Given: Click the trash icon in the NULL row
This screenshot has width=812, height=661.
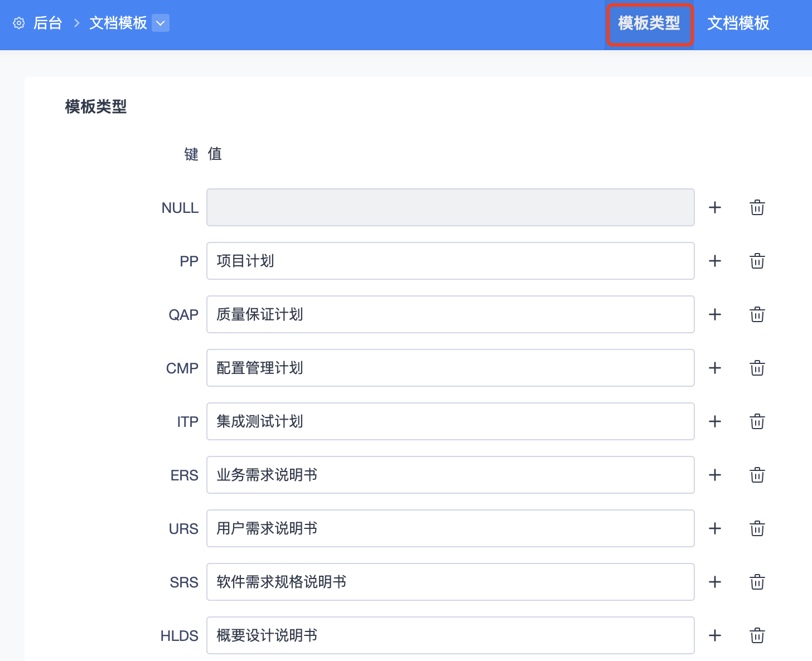Looking at the screenshot, I should click(757, 207).
